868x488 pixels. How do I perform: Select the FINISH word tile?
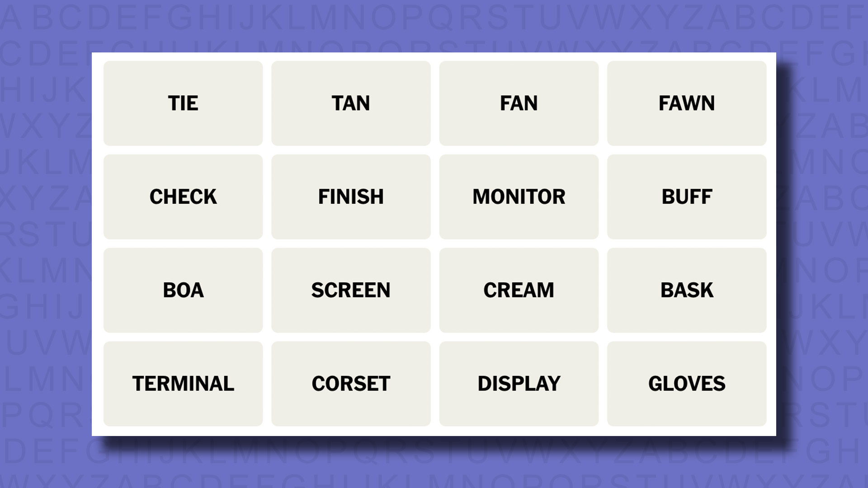coord(350,197)
